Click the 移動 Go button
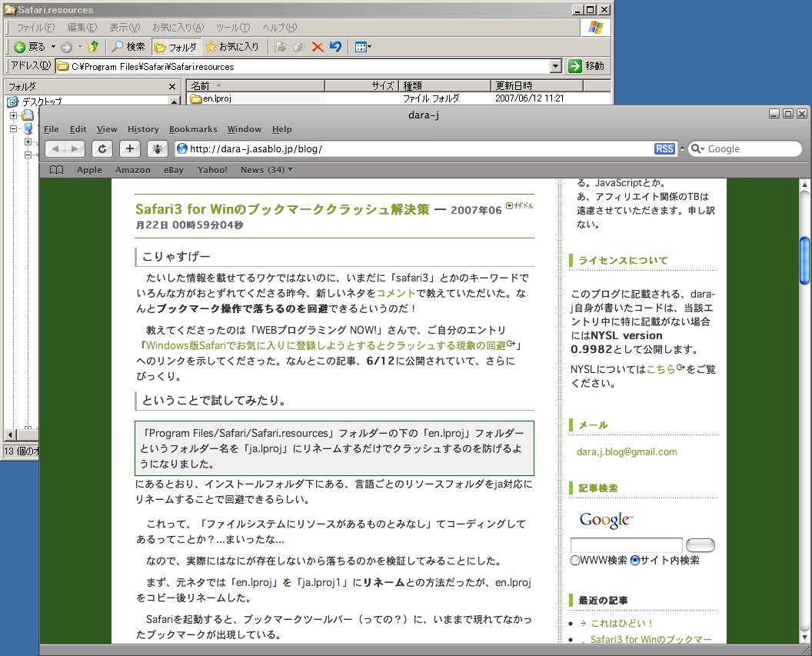The image size is (812, 656). click(x=586, y=66)
